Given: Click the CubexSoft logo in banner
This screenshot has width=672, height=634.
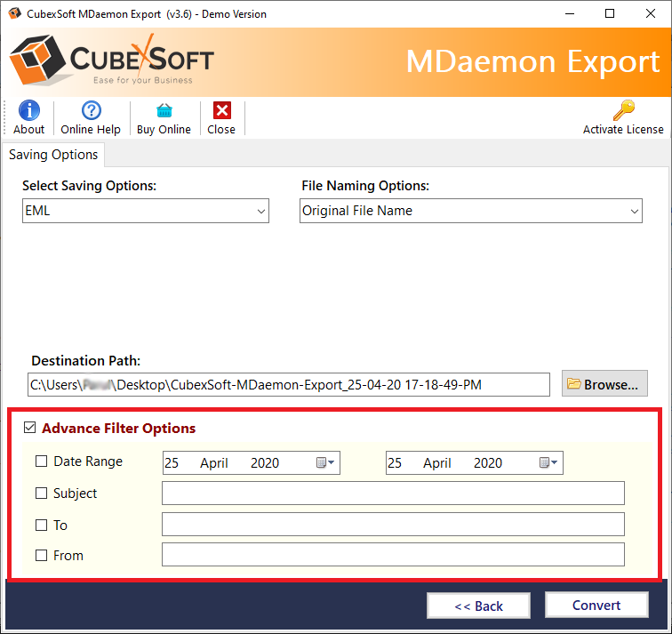Looking at the screenshot, I should (x=112, y=60).
